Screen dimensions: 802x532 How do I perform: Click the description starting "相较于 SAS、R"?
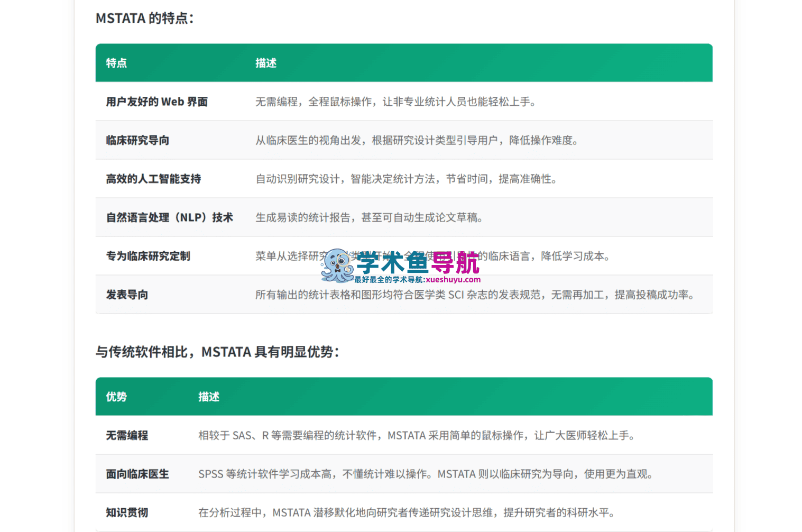tap(417, 435)
